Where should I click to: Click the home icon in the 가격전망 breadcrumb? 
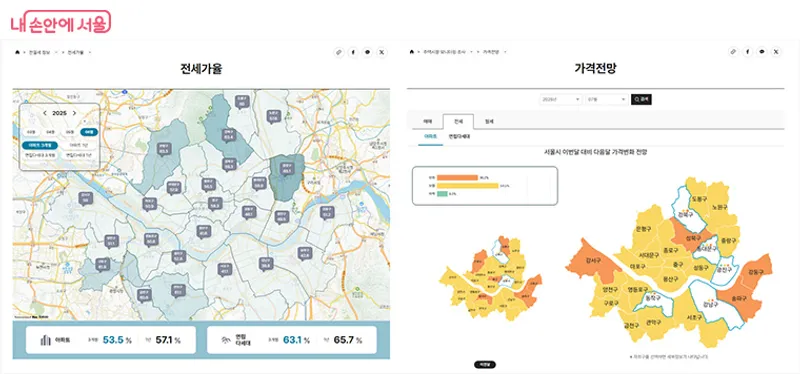coord(412,52)
